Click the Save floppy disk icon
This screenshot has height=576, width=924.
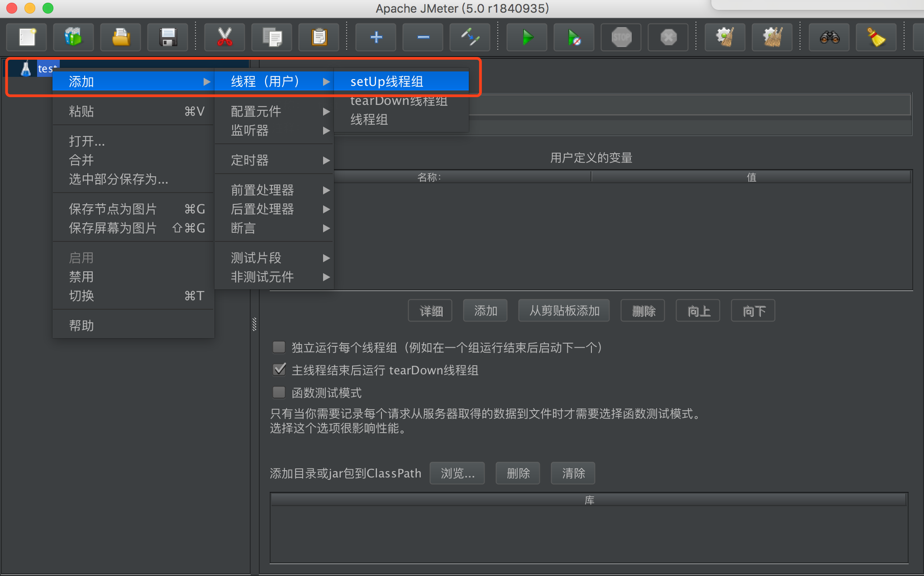point(168,37)
